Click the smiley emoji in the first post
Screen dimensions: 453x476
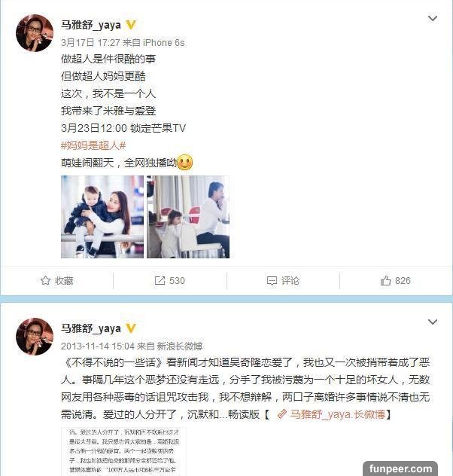(x=184, y=163)
